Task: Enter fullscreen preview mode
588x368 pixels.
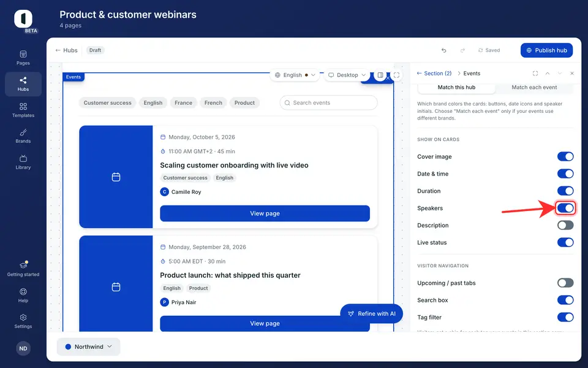Action: pos(396,75)
